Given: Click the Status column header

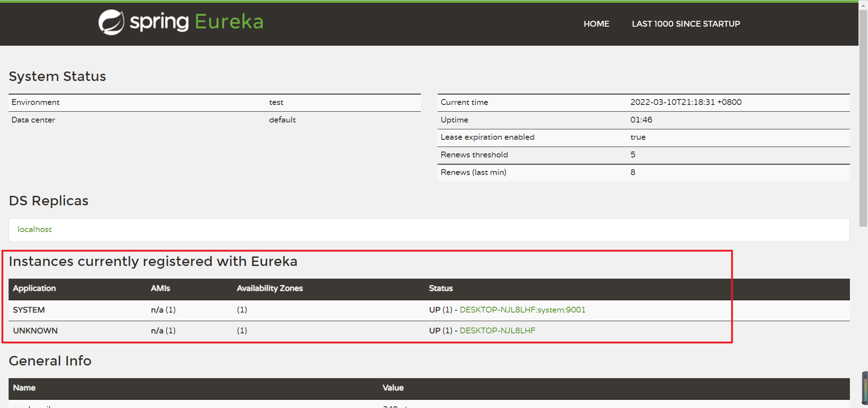Looking at the screenshot, I should pyautogui.click(x=441, y=289).
